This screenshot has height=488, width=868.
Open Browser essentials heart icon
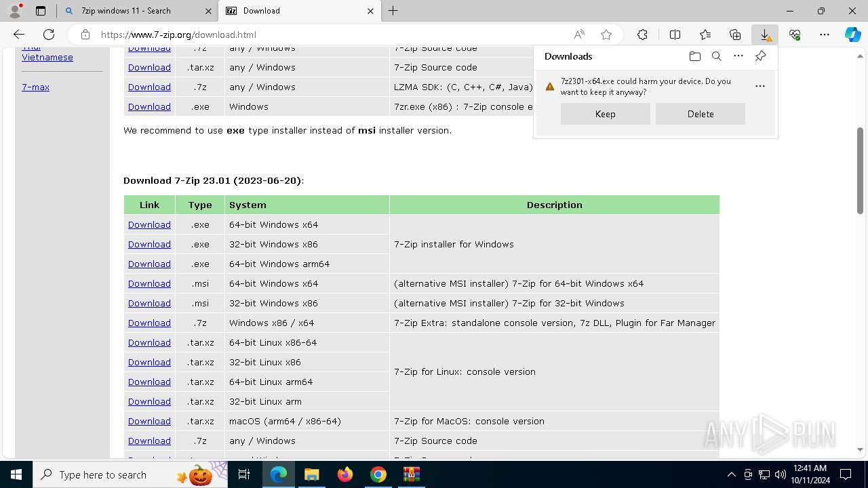pos(795,35)
